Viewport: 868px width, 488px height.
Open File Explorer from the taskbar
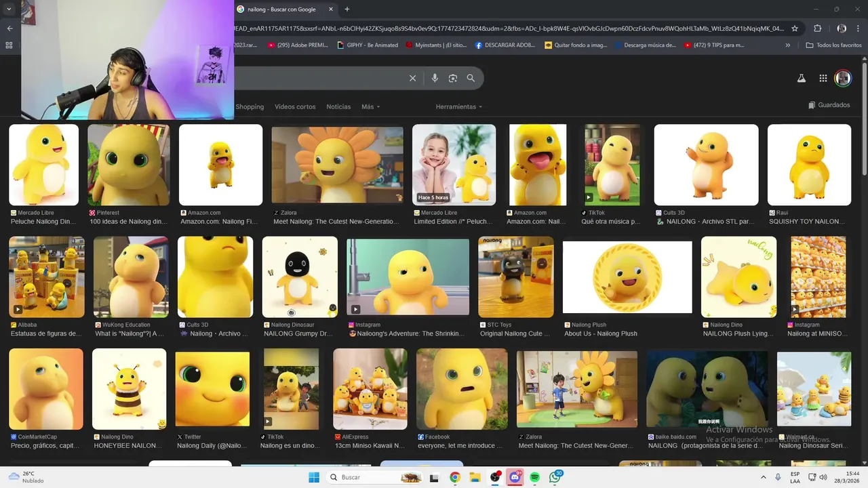pyautogui.click(x=475, y=477)
